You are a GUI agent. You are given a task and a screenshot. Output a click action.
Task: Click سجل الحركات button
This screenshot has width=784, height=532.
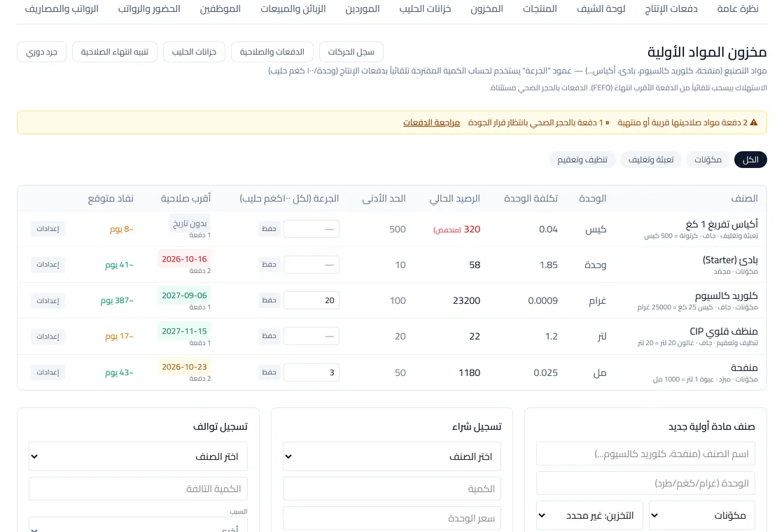click(x=351, y=52)
